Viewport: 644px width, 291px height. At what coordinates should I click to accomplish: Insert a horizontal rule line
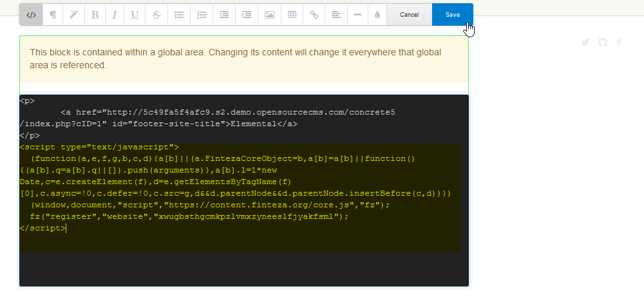tap(357, 14)
